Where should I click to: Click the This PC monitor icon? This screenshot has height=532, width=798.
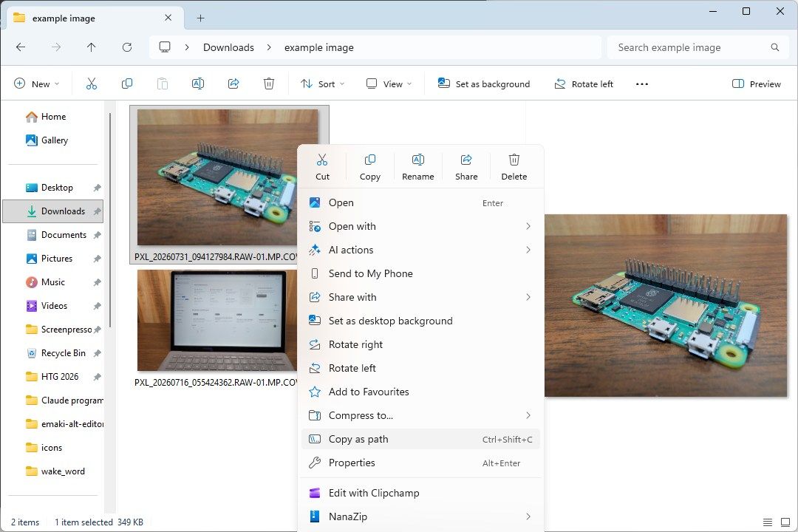[x=165, y=47]
